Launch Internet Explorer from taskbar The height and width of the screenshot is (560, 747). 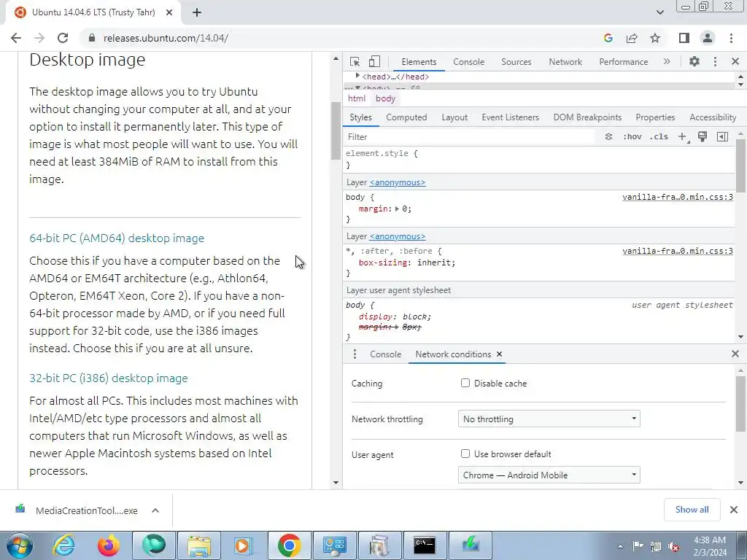pos(63,545)
